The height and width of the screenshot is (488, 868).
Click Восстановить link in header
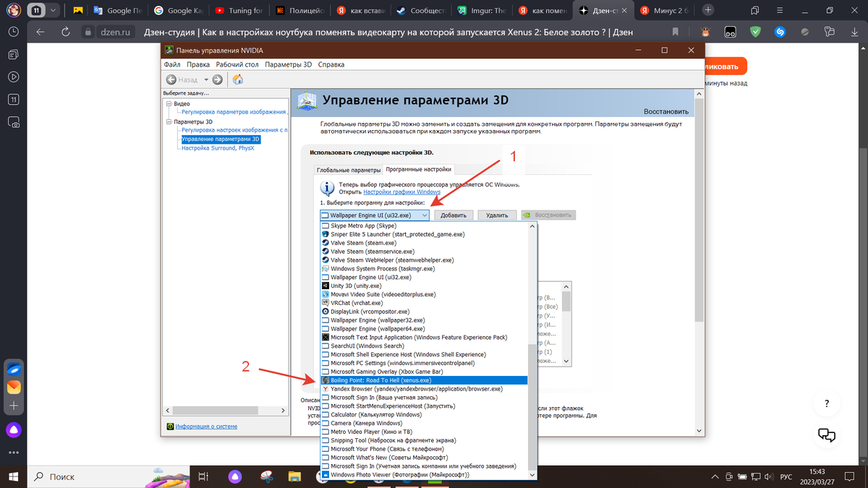[x=665, y=112]
